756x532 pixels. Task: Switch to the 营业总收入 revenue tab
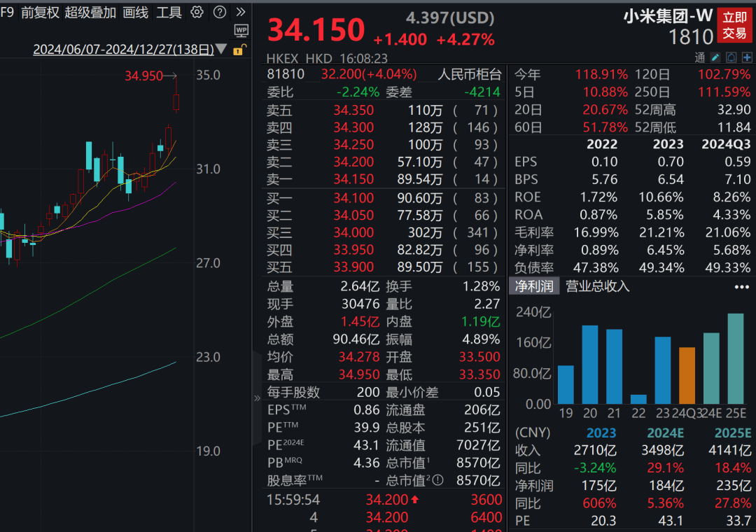(x=597, y=286)
